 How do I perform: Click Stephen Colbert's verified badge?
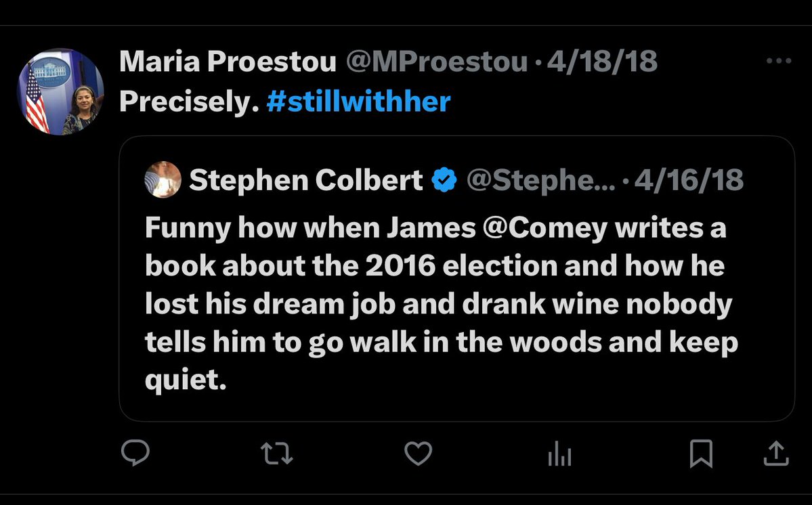[x=444, y=180]
